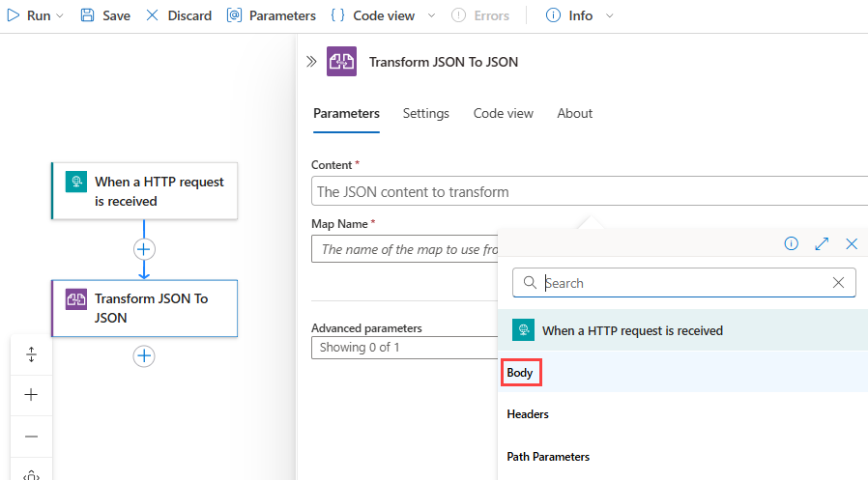Open workflow Parameters from the toolbar
The image size is (868, 480).
272,15
